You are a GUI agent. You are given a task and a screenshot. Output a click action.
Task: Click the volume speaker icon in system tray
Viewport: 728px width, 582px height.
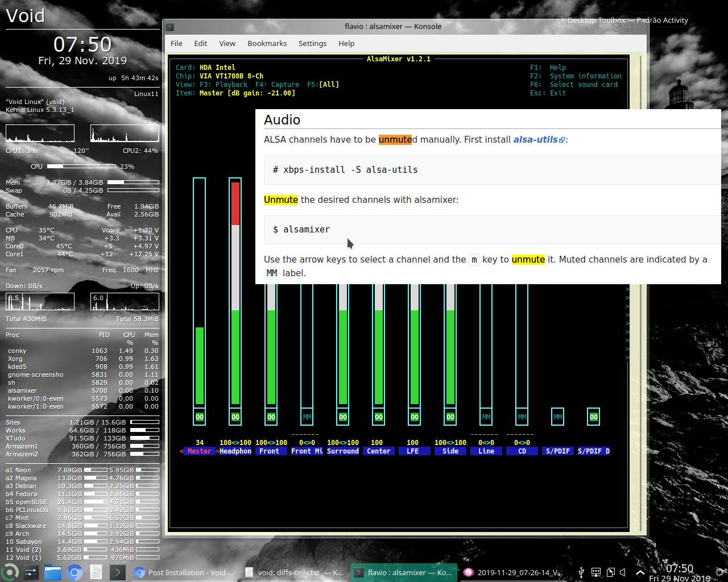point(622,572)
